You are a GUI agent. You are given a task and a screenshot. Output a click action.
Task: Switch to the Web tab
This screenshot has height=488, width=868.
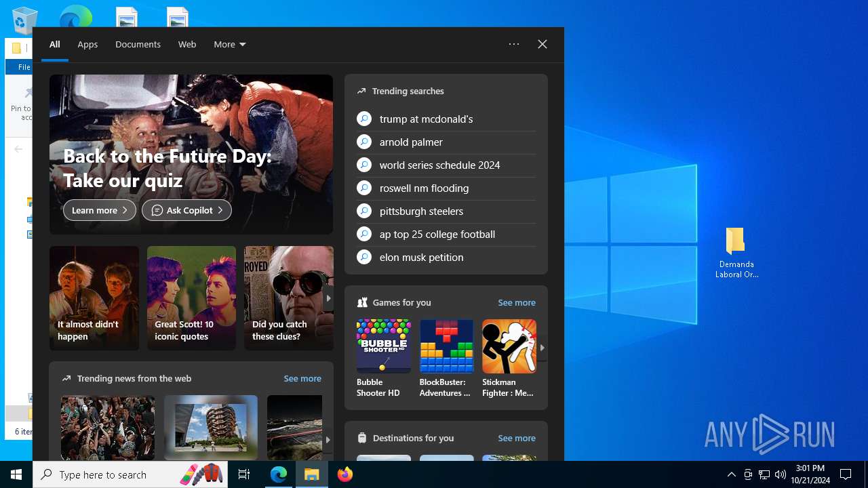(187, 44)
